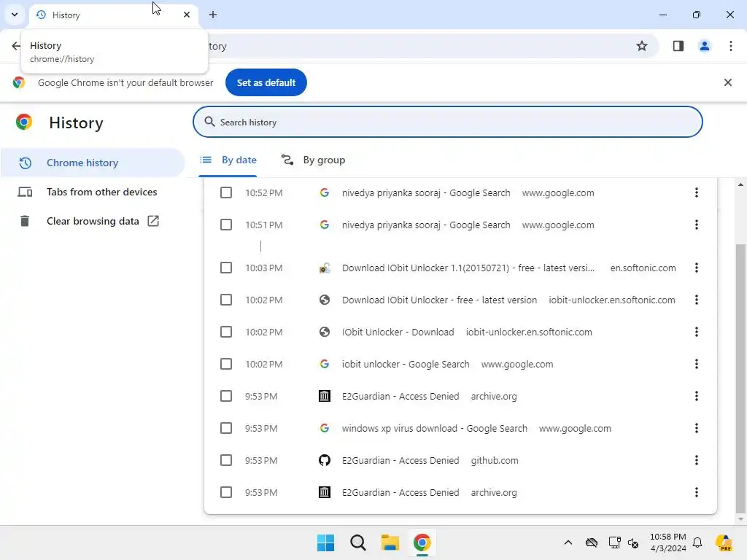The width and height of the screenshot is (747, 560).
Task: Click the History tab clock icon
Action: point(41,15)
